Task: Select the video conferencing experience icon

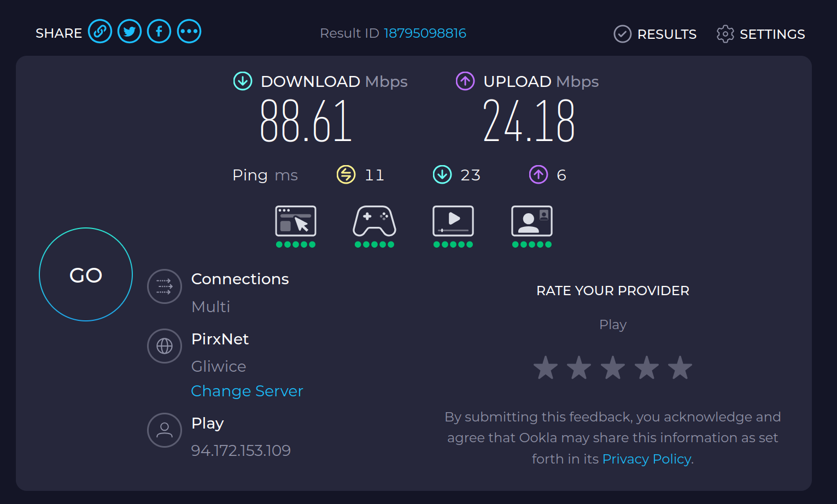Action: click(x=532, y=221)
